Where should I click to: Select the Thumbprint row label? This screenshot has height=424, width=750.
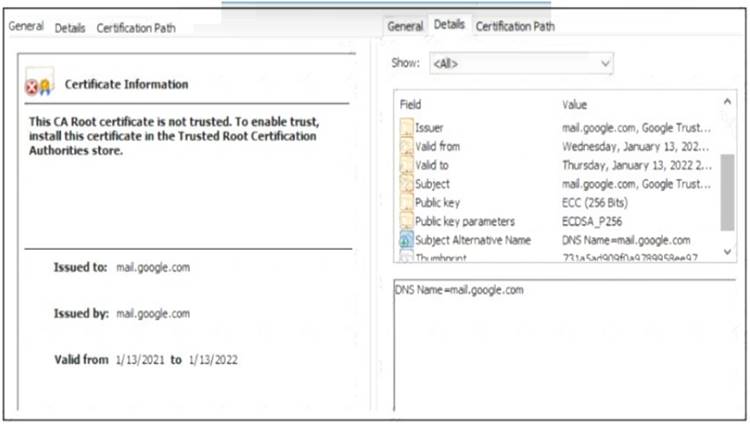[441, 258]
